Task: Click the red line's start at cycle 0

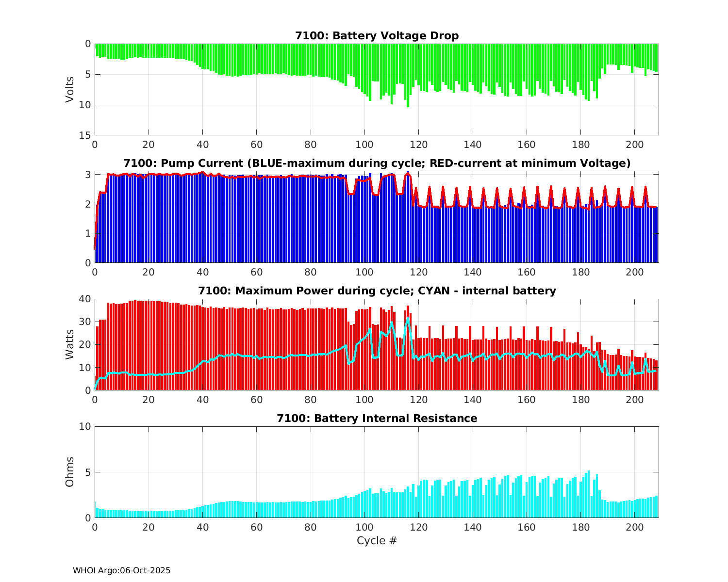Action: pyautogui.click(x=95, y=247)
